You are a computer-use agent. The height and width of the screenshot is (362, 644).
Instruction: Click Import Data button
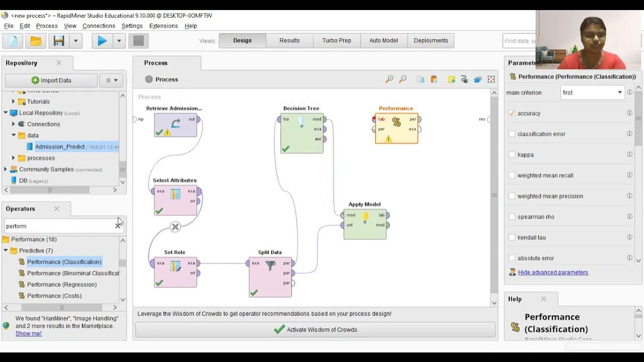[x=51, y=80]
